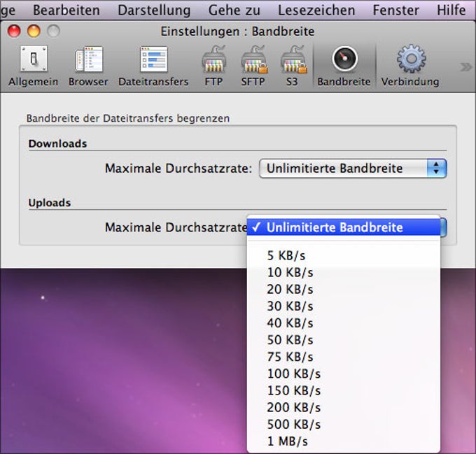Screen dimensions: 476x454
Task: Select 75 KB/s upload limit
Action: [x=344, y=357]
